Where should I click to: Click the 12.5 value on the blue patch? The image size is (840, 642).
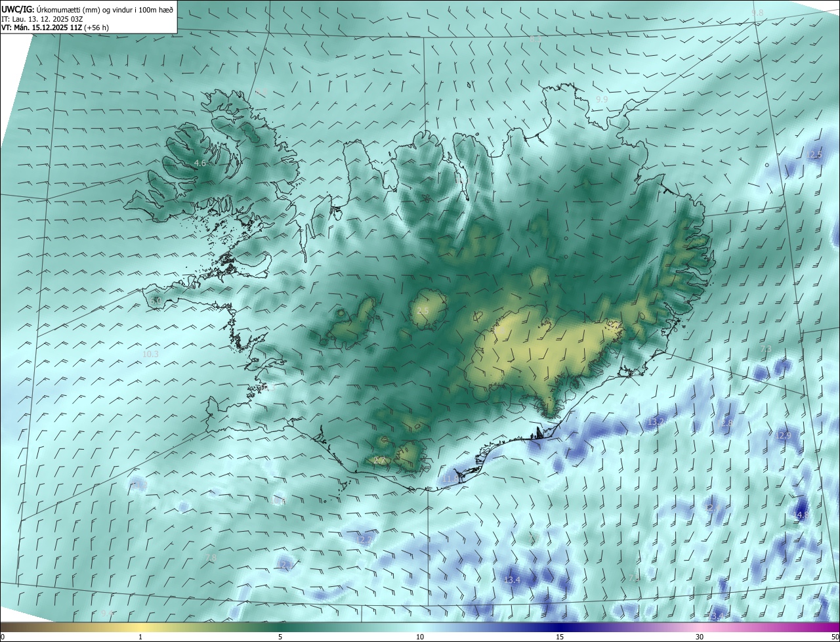(x=814, y=155)
